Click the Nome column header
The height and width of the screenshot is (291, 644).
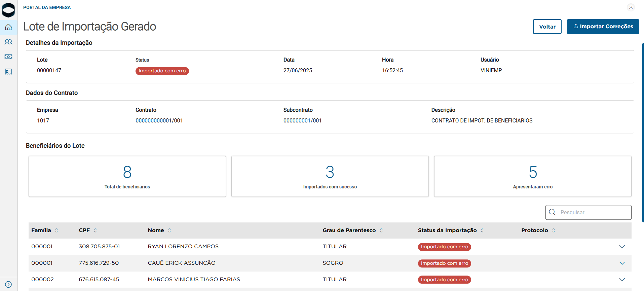click(x=156, y=230)
